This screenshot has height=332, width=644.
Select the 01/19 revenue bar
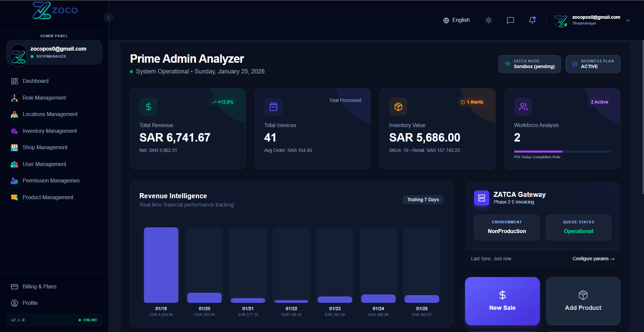click(x=161, y=265)
